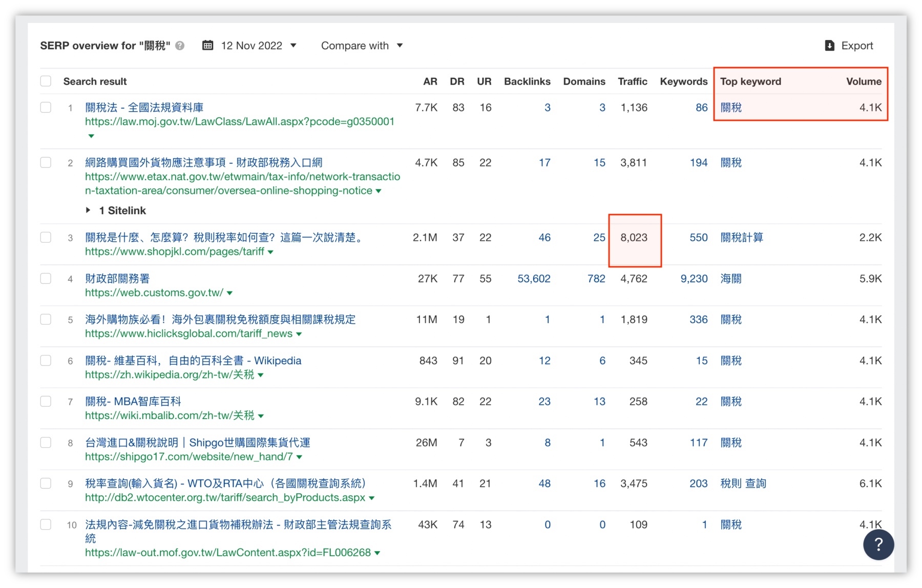Toggle the select-all checkbox in the header row

46,81
